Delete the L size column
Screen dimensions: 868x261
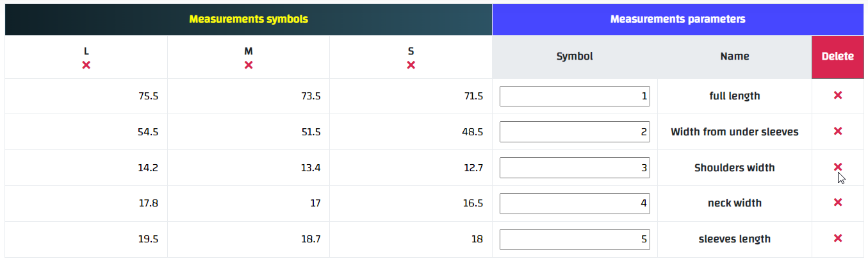(x=86, y=65)
